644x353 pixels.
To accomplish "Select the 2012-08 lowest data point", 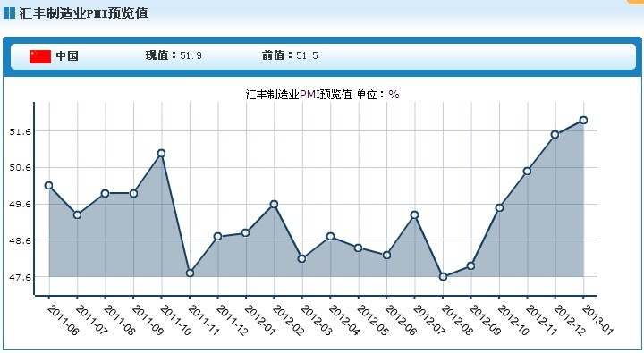I will 443,277.
